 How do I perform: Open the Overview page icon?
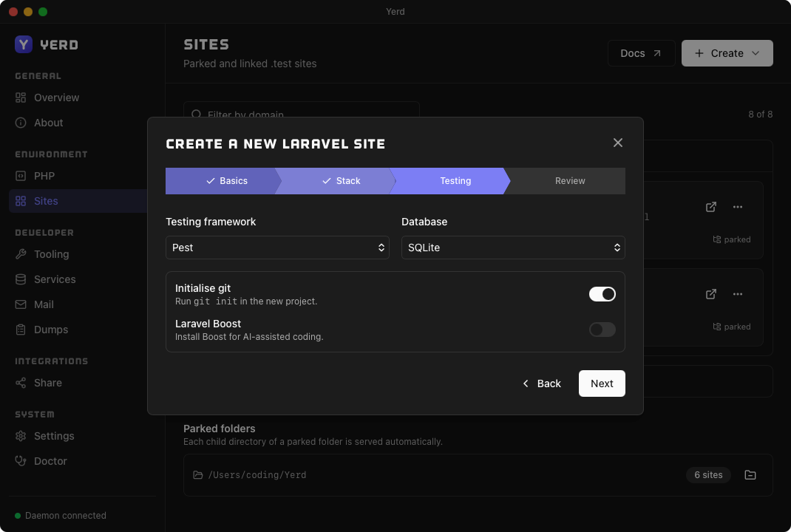[21, 98]
